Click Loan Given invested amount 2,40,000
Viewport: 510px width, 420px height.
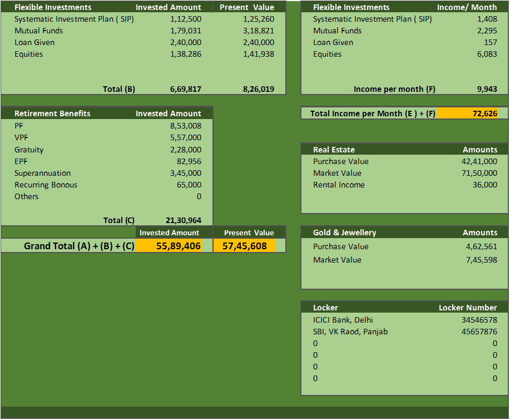coord(186,43)
